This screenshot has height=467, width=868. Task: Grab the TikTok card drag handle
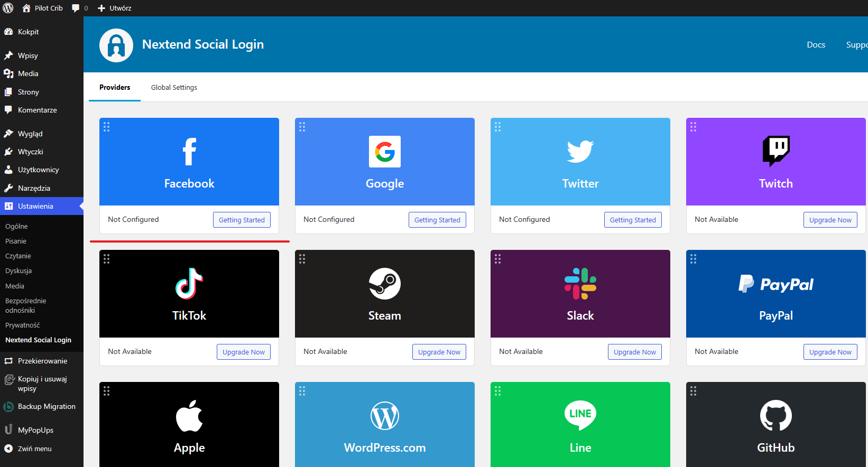[x=106, y=259]
